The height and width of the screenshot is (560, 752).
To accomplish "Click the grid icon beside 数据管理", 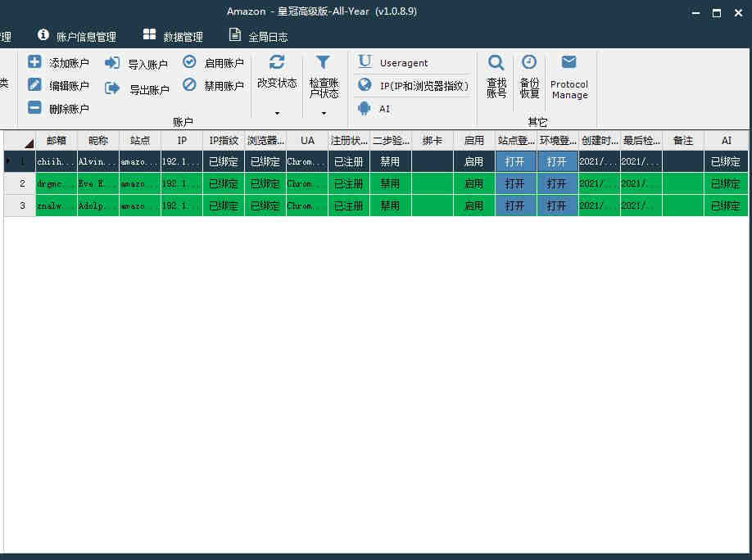I will tap(149, 34).
